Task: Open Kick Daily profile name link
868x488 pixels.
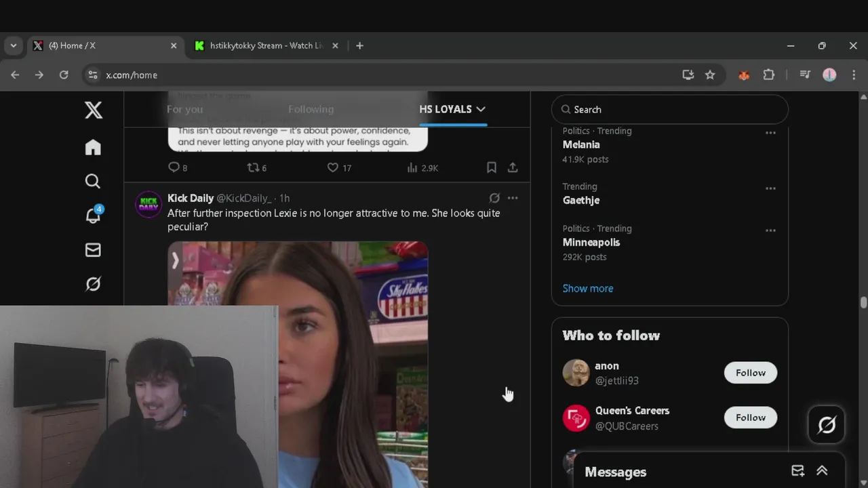Action: click(x=191, y=198)
